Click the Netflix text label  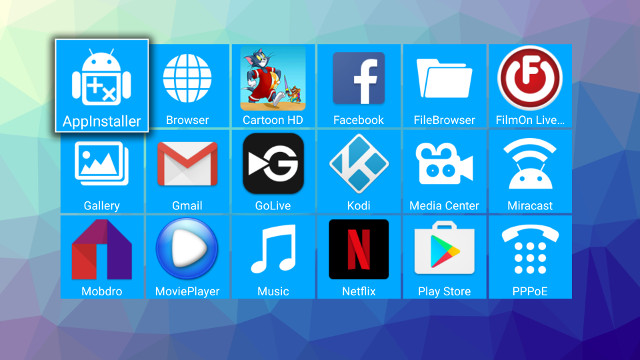[x=359, y=291]
